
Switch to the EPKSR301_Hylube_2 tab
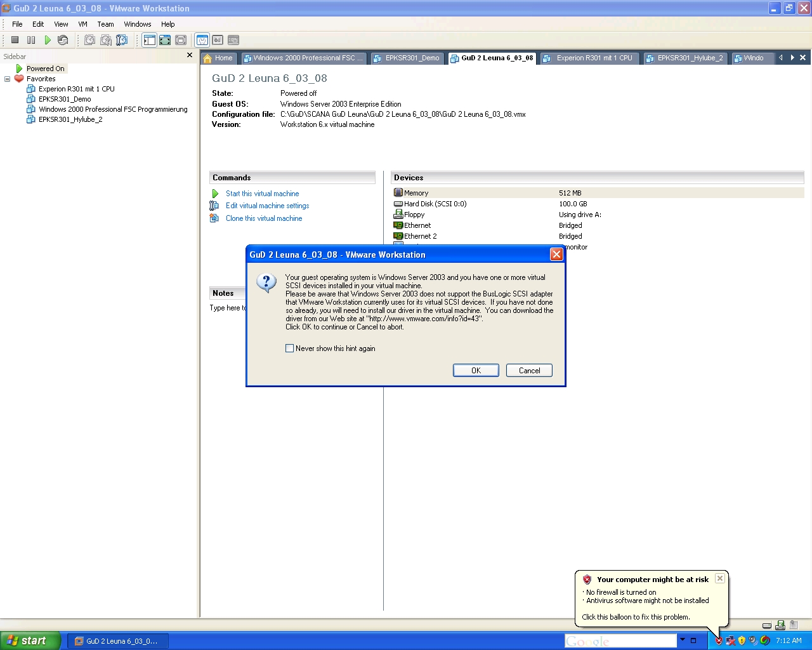685,58
